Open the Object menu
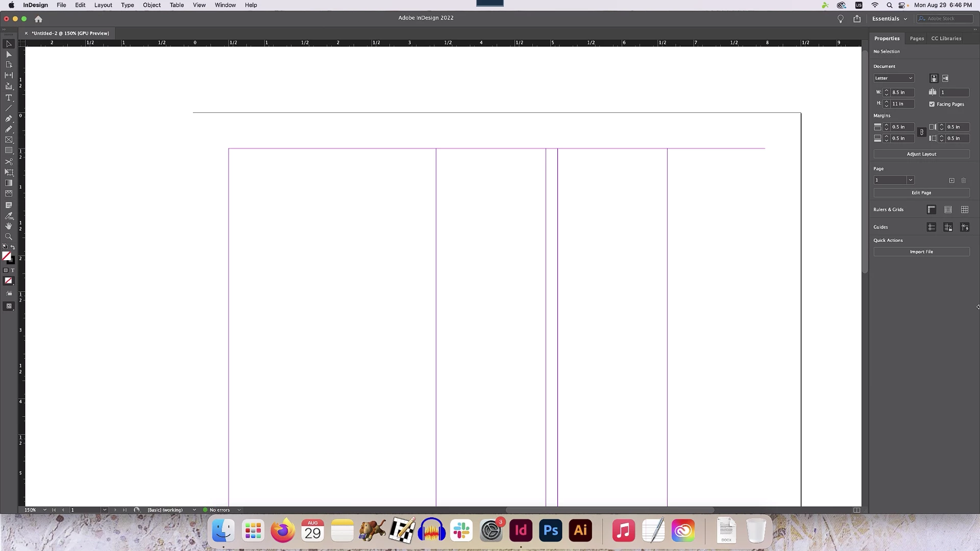Screen dimensions: 980x551 (x=152, y=5)
